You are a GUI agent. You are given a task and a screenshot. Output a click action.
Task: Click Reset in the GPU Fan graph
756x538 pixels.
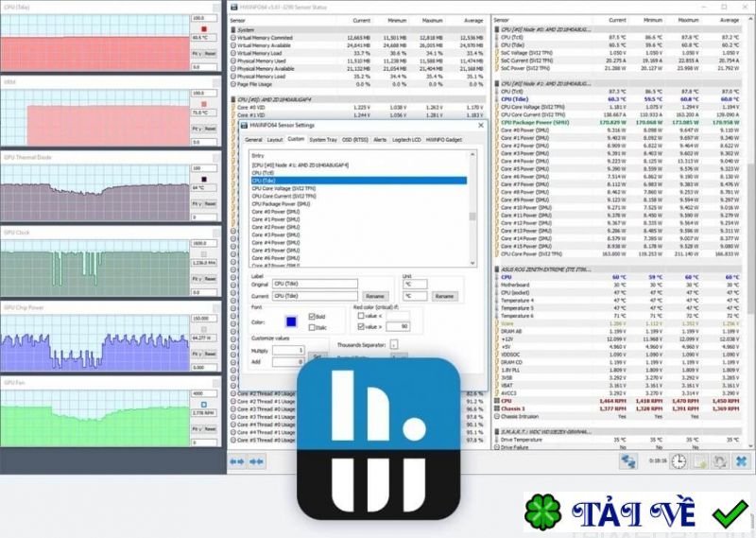point(210,429)
